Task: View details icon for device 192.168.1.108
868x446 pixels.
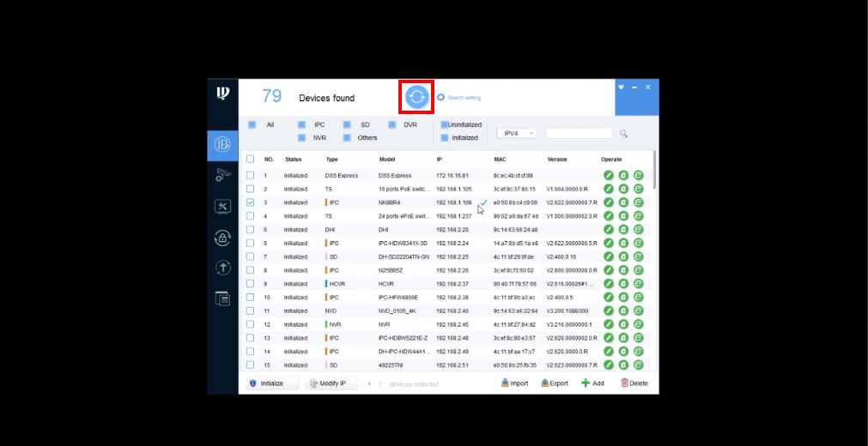Action: [x=623, y=202]
